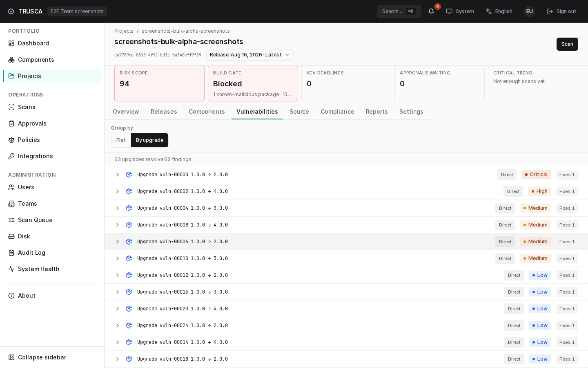Click the Integrations key icon
Viewport: 588px width, 368px height.
[x=11, y=156]
